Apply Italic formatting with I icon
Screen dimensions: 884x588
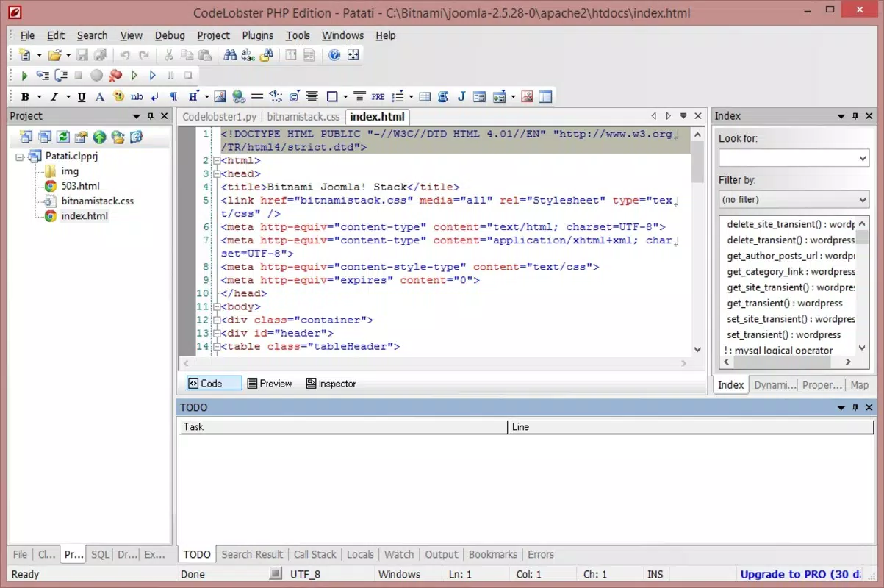point(54,96)
